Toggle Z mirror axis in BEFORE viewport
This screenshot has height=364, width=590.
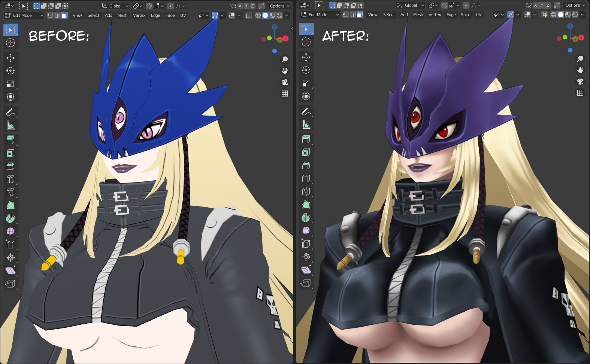(252, 6)
